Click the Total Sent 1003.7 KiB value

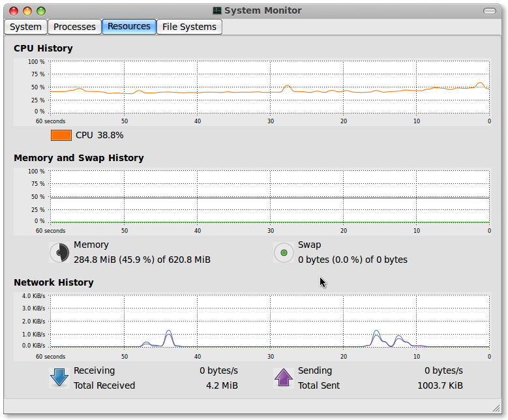[x=440, y=385]
